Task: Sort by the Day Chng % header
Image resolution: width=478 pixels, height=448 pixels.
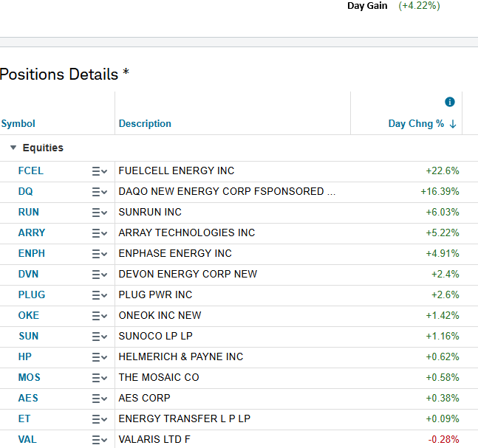Action: click(416, 124)
